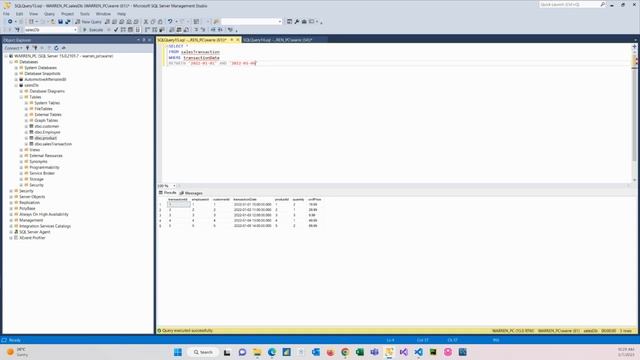
Task: Expand the System Databases node
Action: 16,68
